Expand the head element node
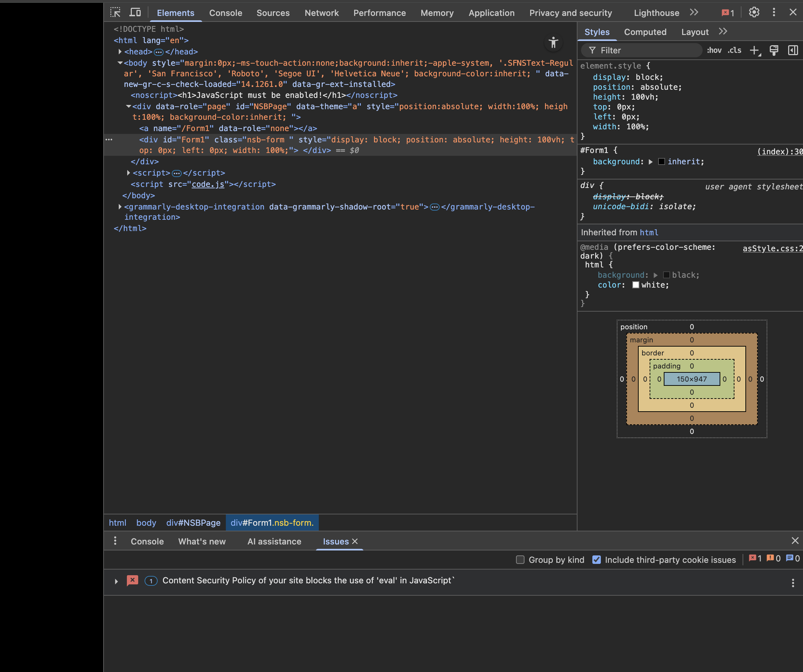This screenshot has height=672, width=803. [x=120, y=52]
